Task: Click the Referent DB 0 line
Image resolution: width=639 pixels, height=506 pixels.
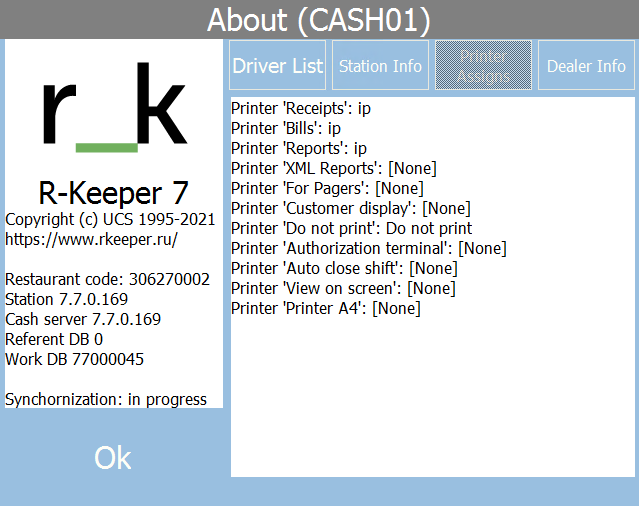Action: (x=54, y=339)
